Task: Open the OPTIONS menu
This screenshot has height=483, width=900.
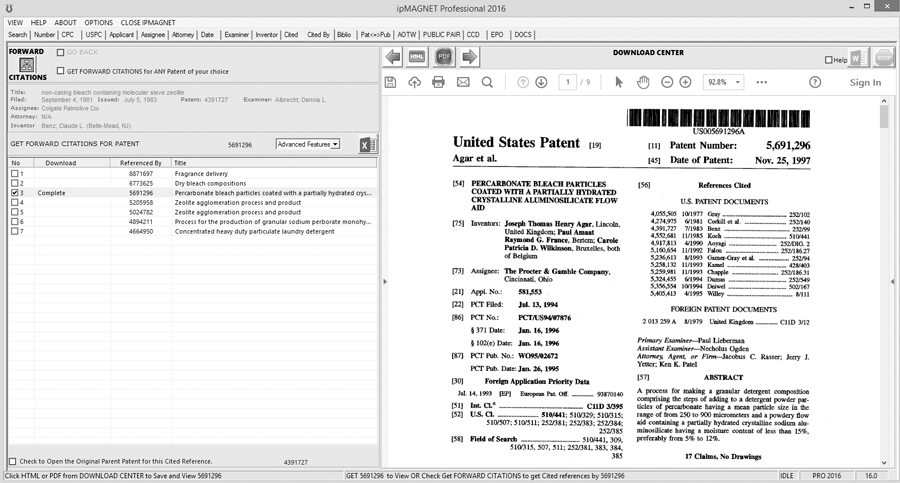Action: (99, 22)
